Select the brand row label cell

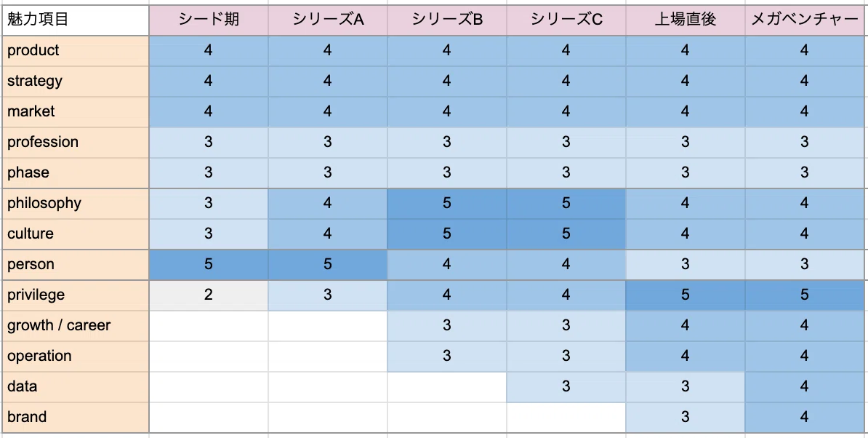click(76, 417)
